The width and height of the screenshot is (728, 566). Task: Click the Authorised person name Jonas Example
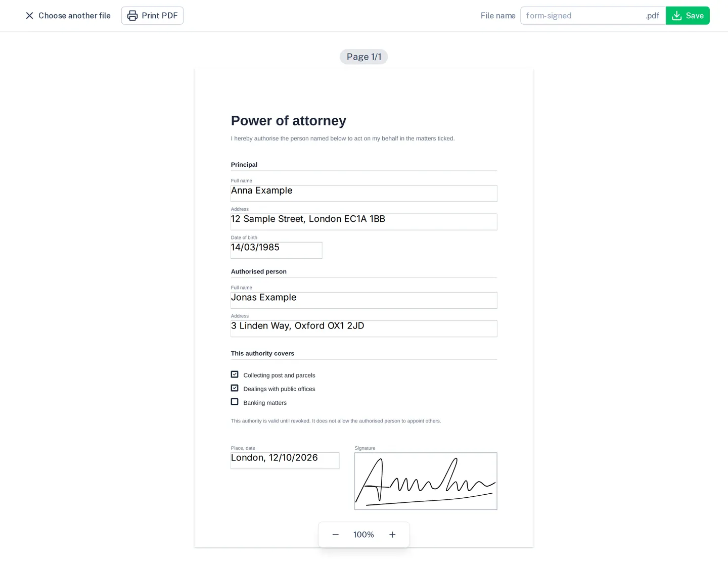(364, 300)
